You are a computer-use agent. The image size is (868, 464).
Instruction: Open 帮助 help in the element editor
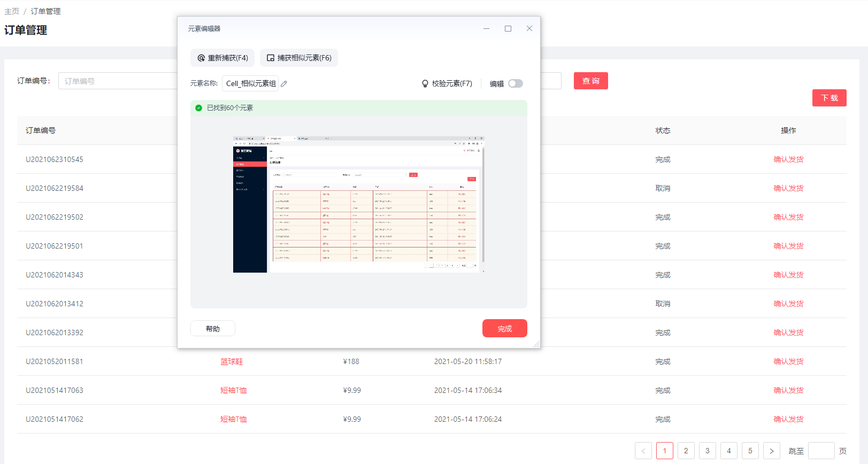[212, 328]
